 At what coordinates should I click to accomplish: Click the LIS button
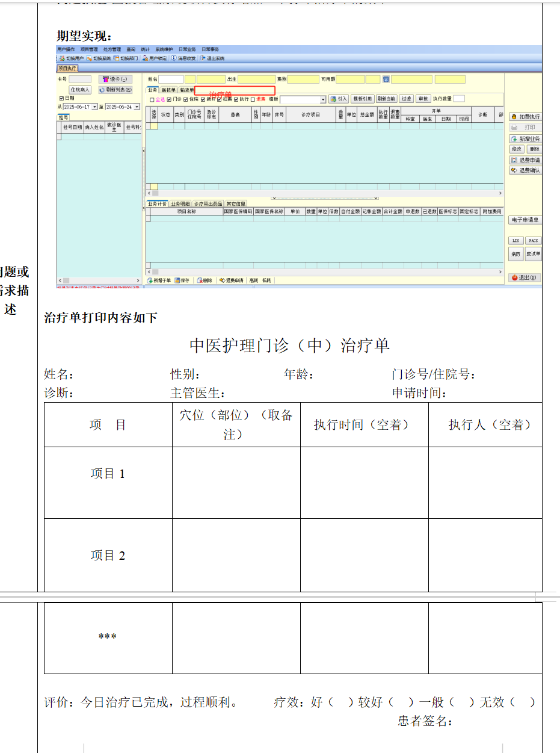click(516, 241)
